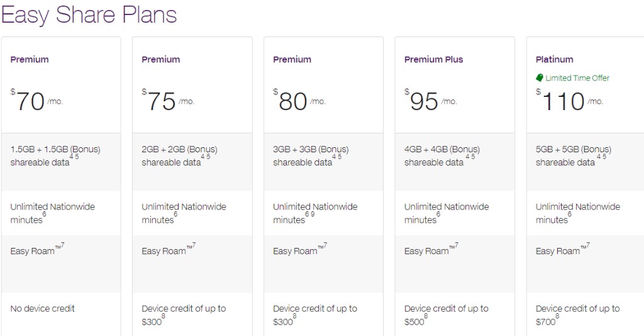Select the $95 Premium Plus plan
This screenshot has height=336, width=644.
pyautogui.click(x=455, y=186)
